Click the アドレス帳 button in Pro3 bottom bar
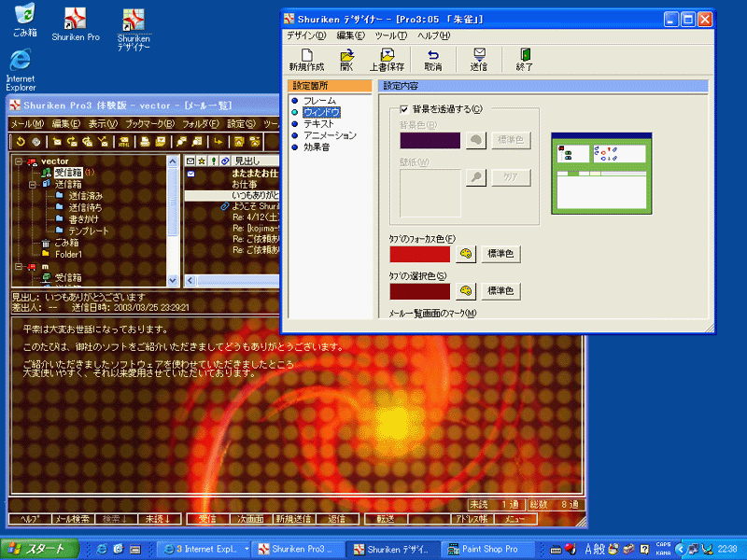This screenshot has height=560, width=747. click(472, 519)
